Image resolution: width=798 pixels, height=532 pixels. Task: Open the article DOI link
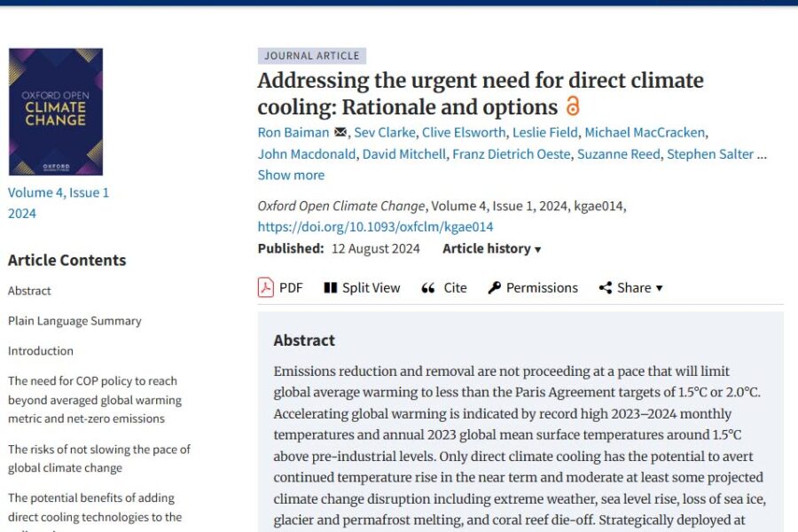pyautogui.click(x=375, y=227)
